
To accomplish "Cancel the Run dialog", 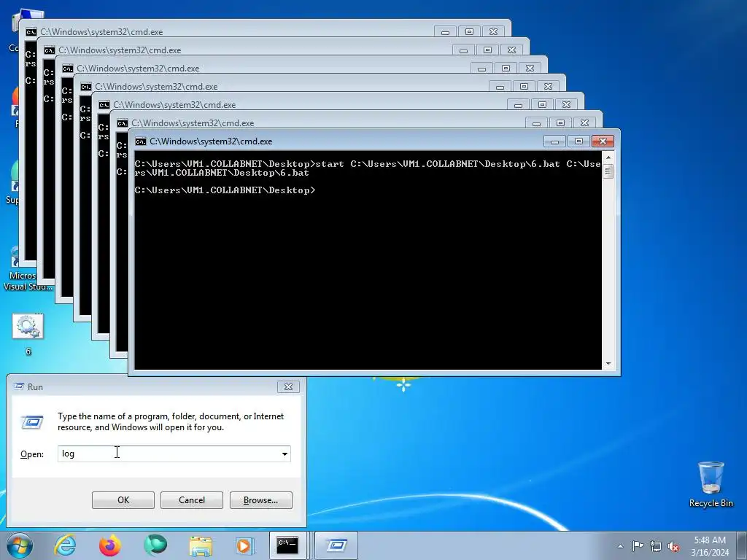I will pos(192,500).
